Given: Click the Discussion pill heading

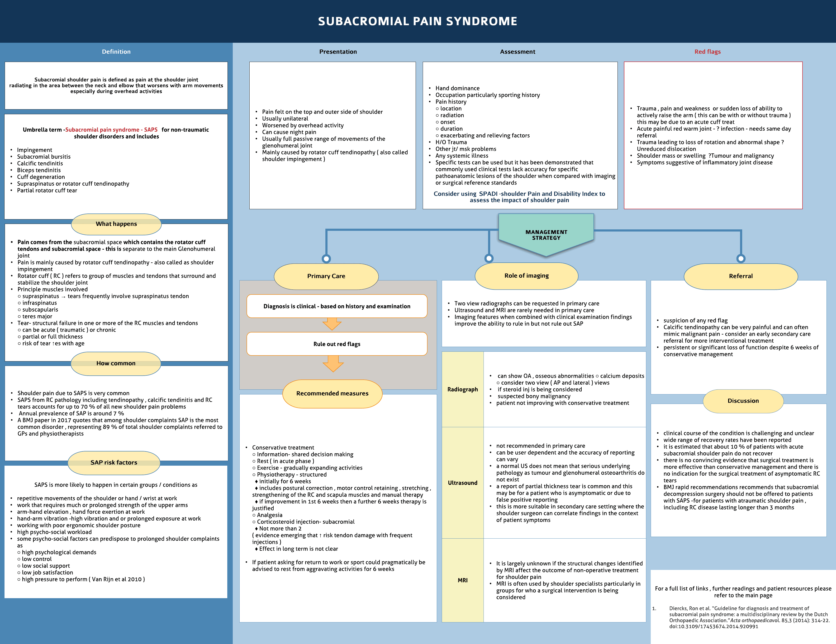Looking at the screenshot, I should click(743, 401).
